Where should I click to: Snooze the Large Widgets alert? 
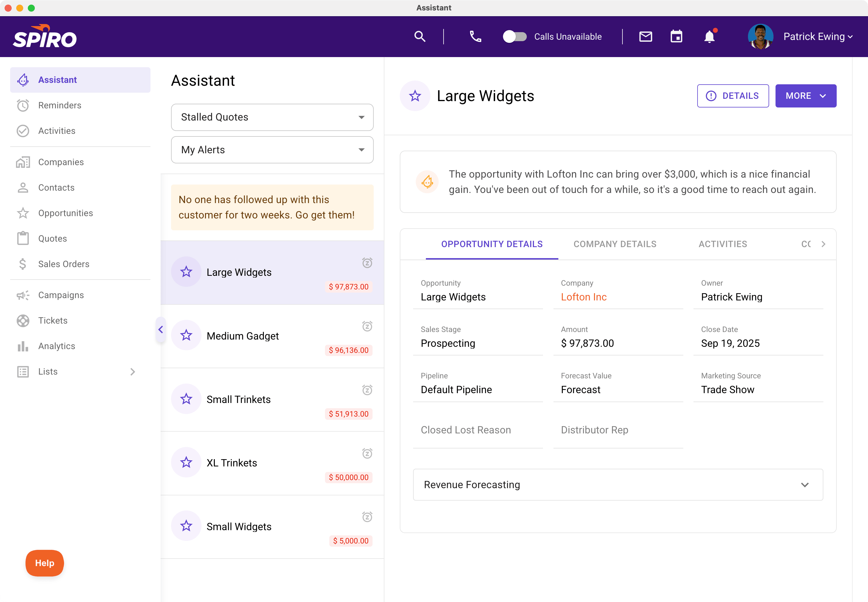[x=367, y=262]
